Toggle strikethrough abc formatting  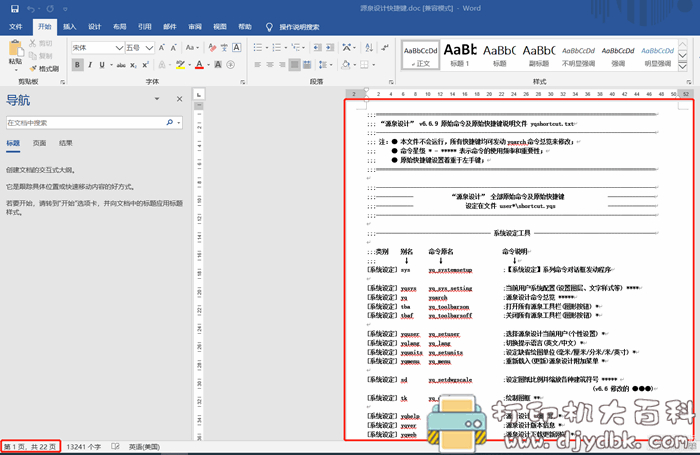tap(121, 65)
